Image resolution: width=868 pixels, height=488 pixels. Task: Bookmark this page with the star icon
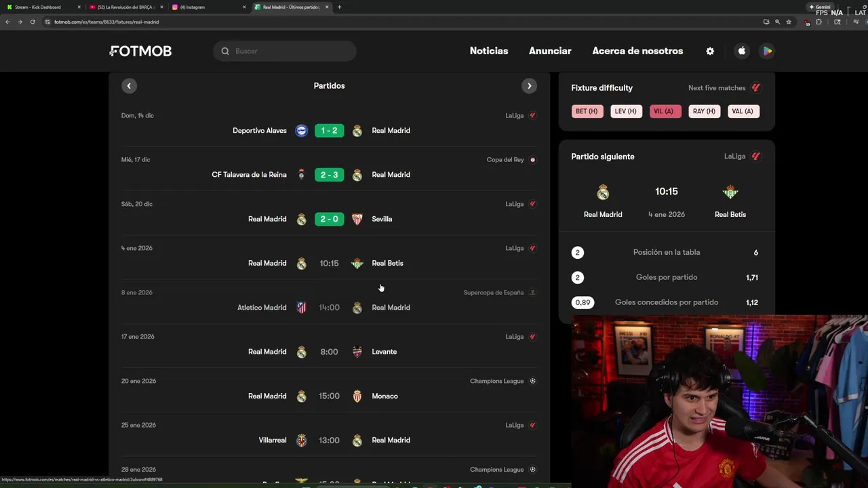pyautogui.click(x=789, y=22)
